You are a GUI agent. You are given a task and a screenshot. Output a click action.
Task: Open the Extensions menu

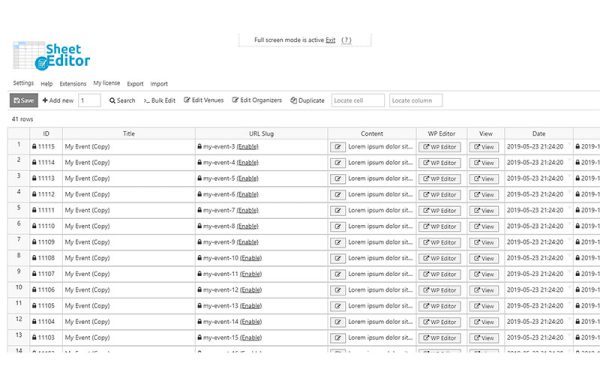(x=73, y=84)
